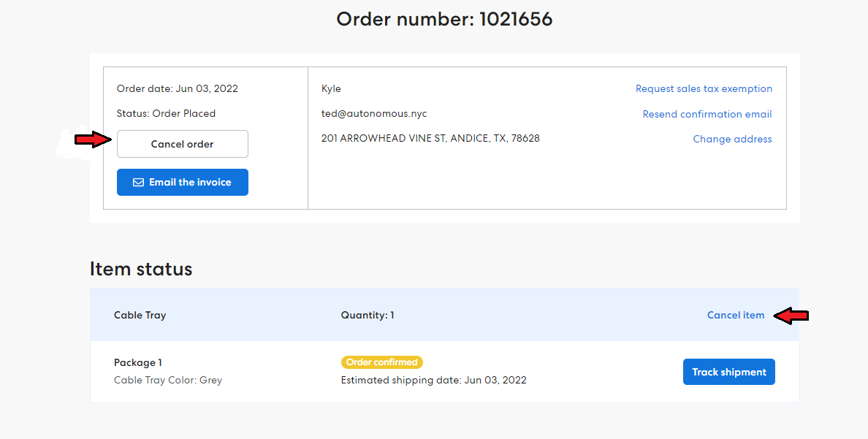Select the Change address link

732,139
